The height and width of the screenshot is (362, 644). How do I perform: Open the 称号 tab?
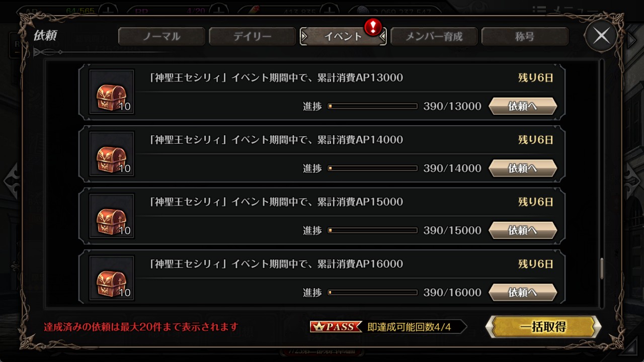point(525,36)
